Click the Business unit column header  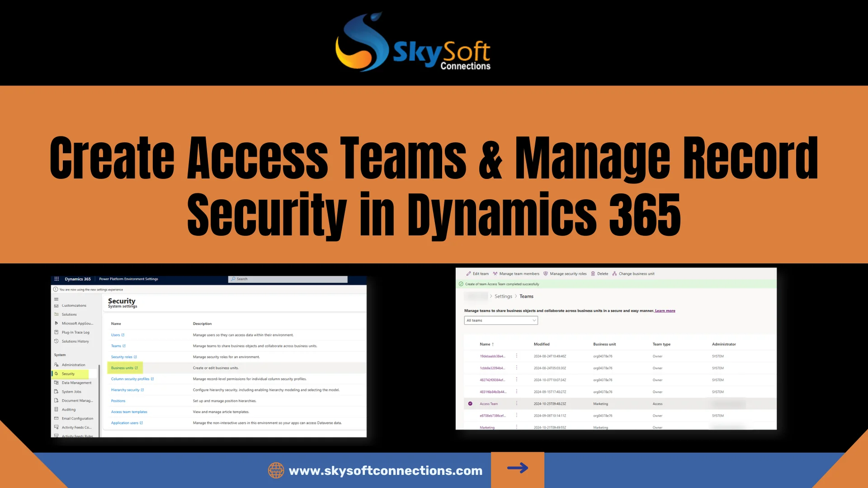(x=604, y=344)
